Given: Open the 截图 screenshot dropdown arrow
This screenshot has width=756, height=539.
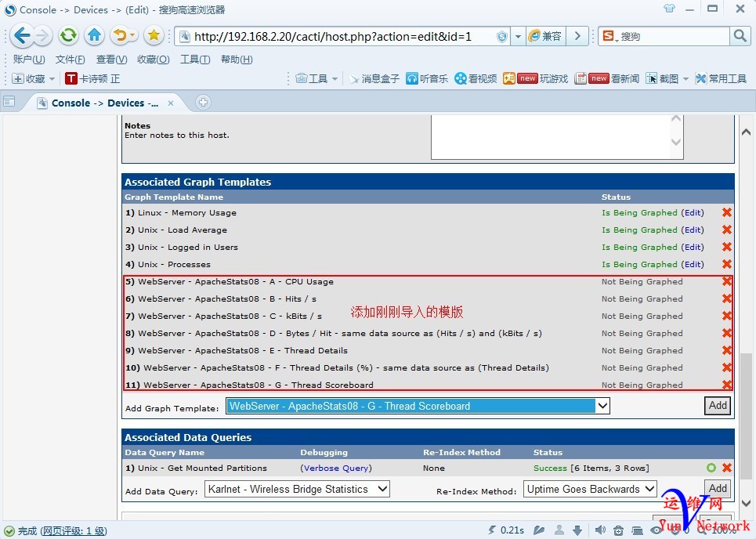Looking at the screenshot, I should point(685,79).
